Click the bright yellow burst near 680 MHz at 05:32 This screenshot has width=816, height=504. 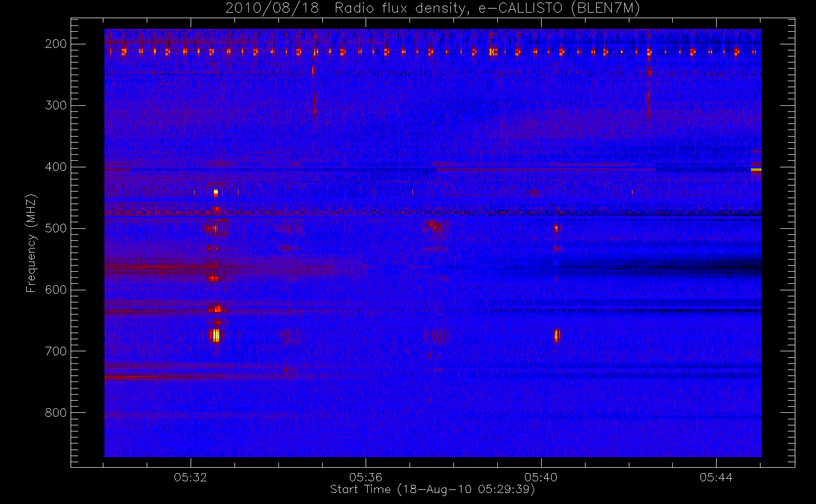click(x=215, y=335)
